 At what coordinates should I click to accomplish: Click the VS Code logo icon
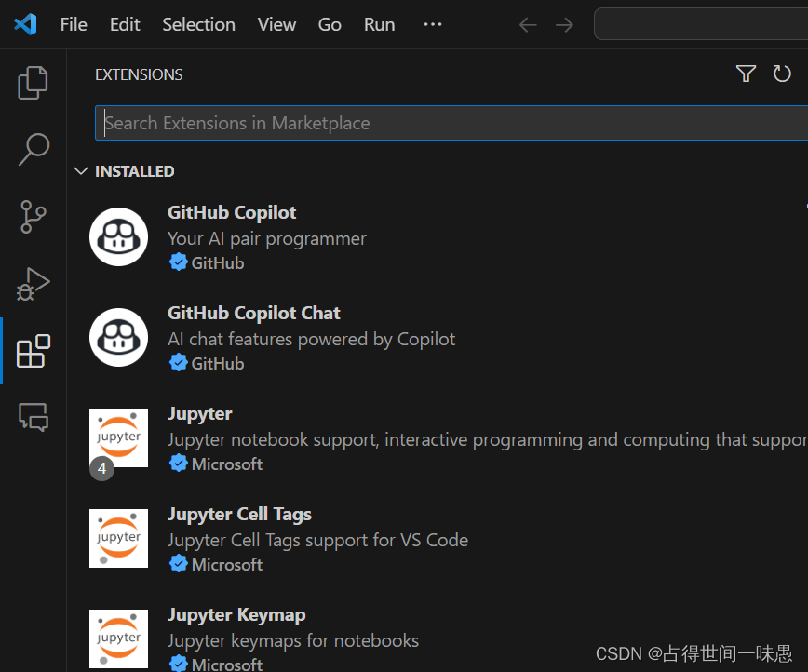click(25, 24)
